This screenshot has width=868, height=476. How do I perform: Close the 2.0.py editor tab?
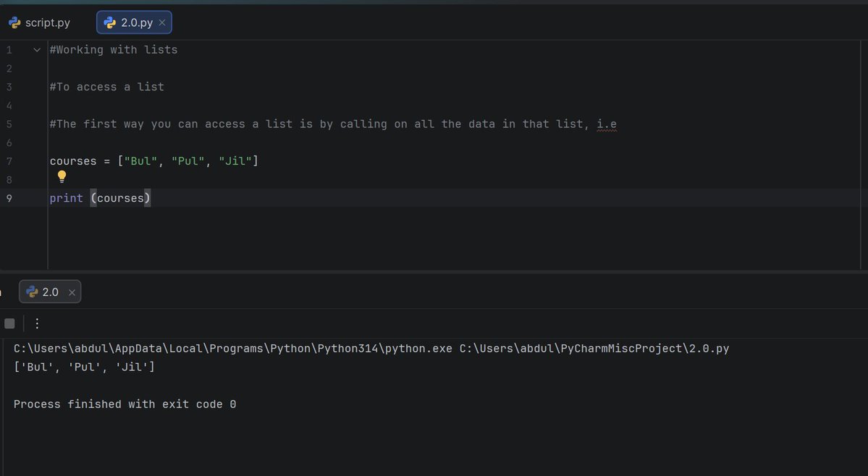point(161,22)
